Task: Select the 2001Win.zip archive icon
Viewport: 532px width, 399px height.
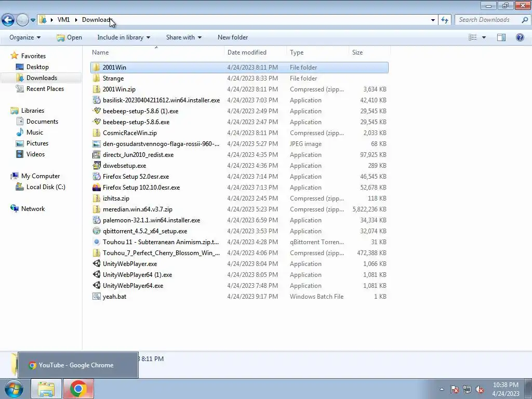Action: point(96,89)
